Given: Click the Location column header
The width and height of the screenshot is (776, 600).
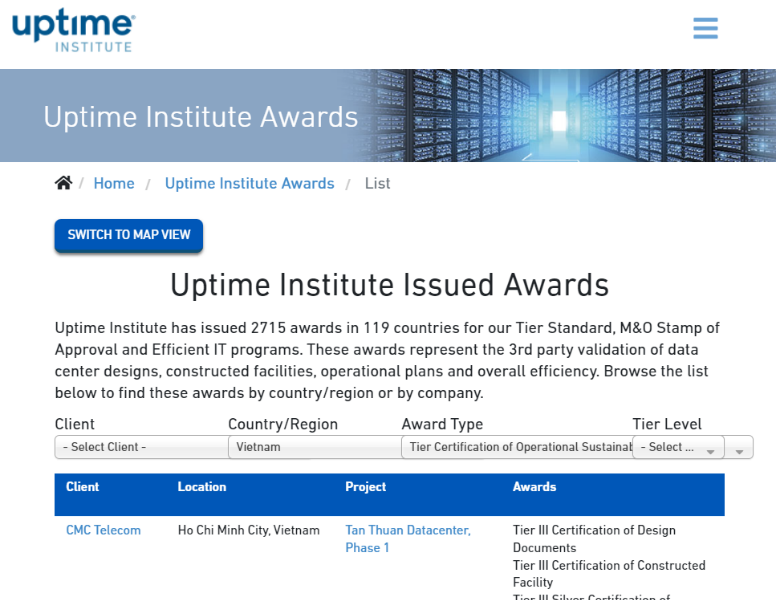Looking at the screenshot, I should tap(202, 487).
